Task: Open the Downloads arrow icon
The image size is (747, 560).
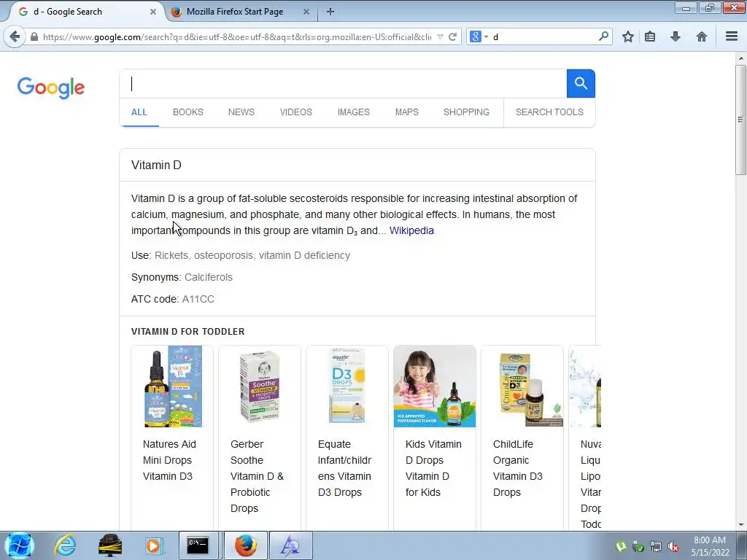Action: [675, 36]
